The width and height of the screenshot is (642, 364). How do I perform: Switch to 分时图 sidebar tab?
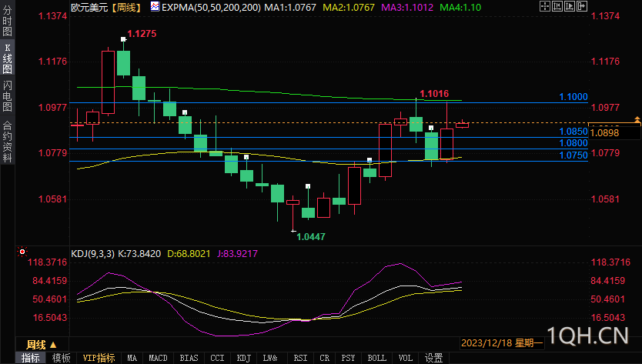point(8,21)
